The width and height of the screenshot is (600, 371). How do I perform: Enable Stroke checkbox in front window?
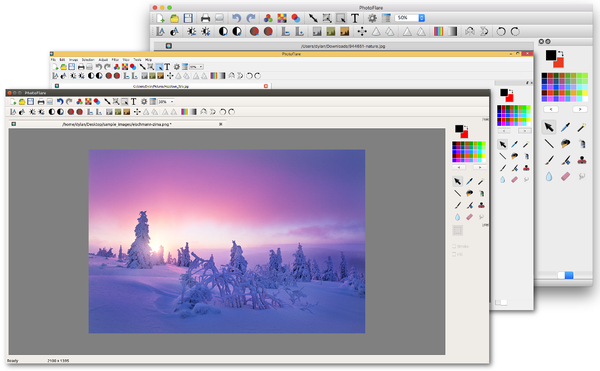click(x=454, y=246)
